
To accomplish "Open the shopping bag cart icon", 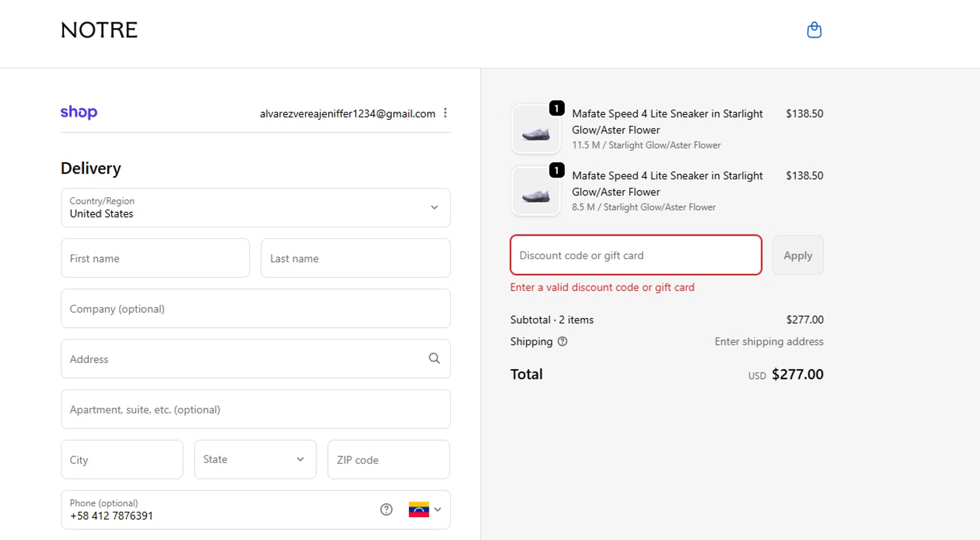I will (x=814, y=30).
